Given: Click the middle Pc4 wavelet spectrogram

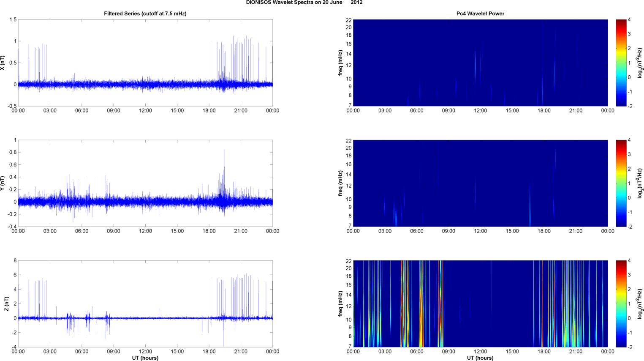Looking at the screenshot, I should click(x=480, y=183).
